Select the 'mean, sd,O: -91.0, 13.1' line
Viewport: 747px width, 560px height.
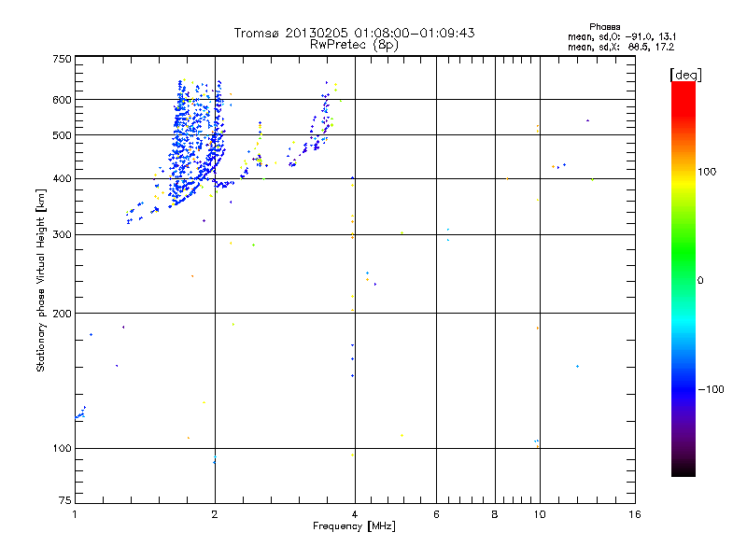(x=622, y=36)
